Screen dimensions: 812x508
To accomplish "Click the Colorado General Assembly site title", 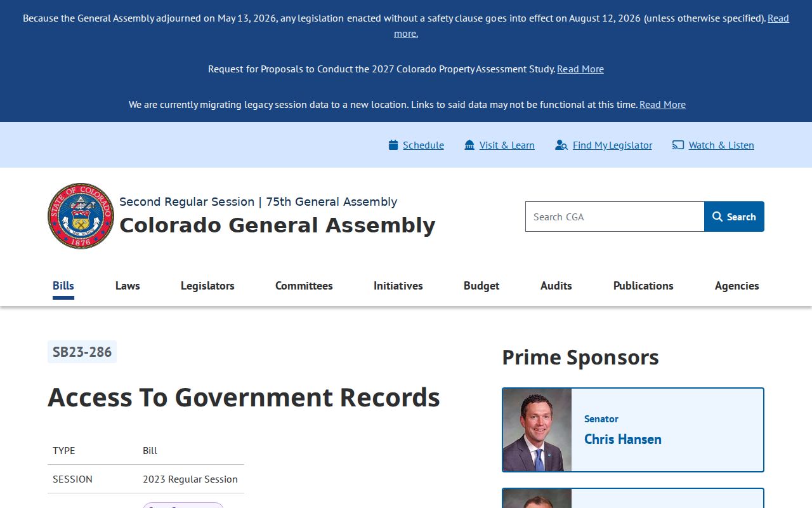I will click(x=277, y=225).
